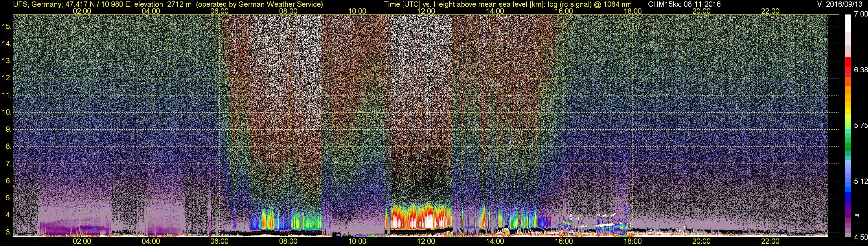Screen dimensions: 868x246
Task: Click "06:00" on the top time axis
Action: 219,11
